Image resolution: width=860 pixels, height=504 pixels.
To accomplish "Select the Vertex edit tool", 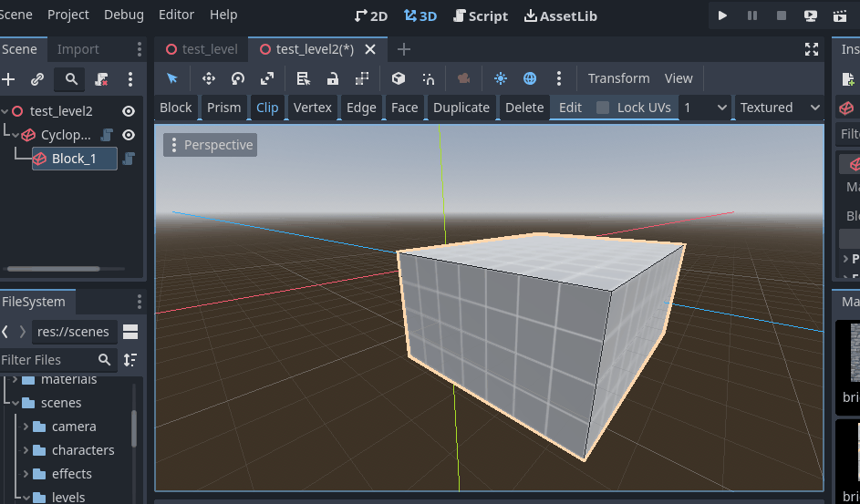I will pyautogui.click(x=313, y=108).
